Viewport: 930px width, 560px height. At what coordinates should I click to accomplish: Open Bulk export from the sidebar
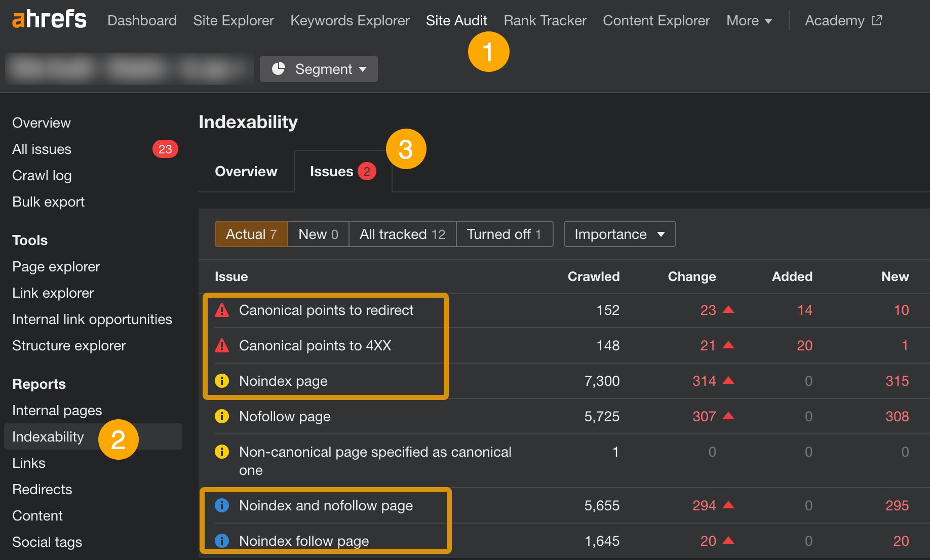pos(48,201)
